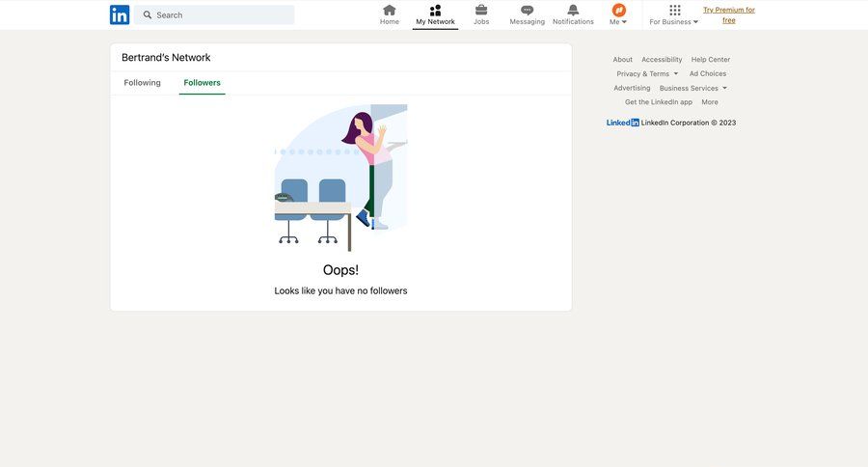Click the Get the LinkedIn app link

point(659,102)
